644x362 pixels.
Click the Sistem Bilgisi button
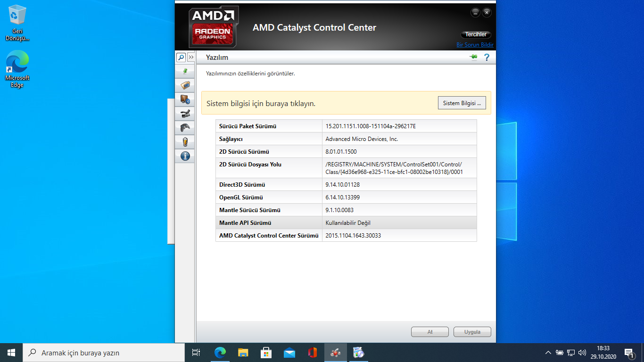pyautogui.click(x=462, y=103)
